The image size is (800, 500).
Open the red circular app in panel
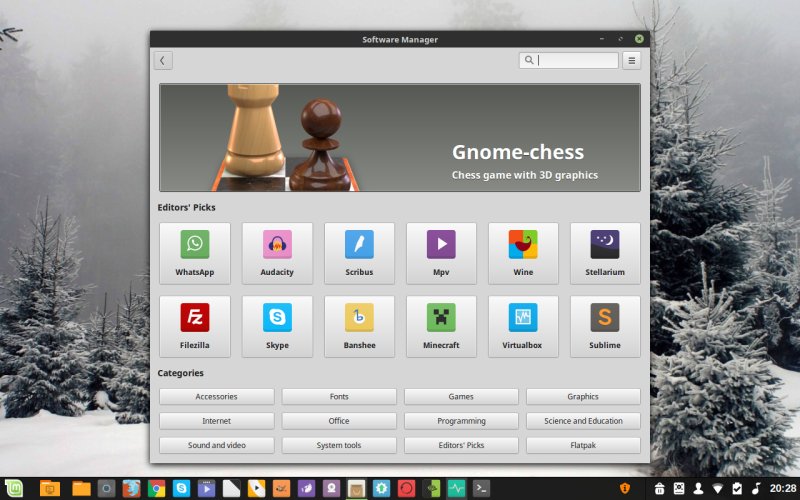coord(406,489)
